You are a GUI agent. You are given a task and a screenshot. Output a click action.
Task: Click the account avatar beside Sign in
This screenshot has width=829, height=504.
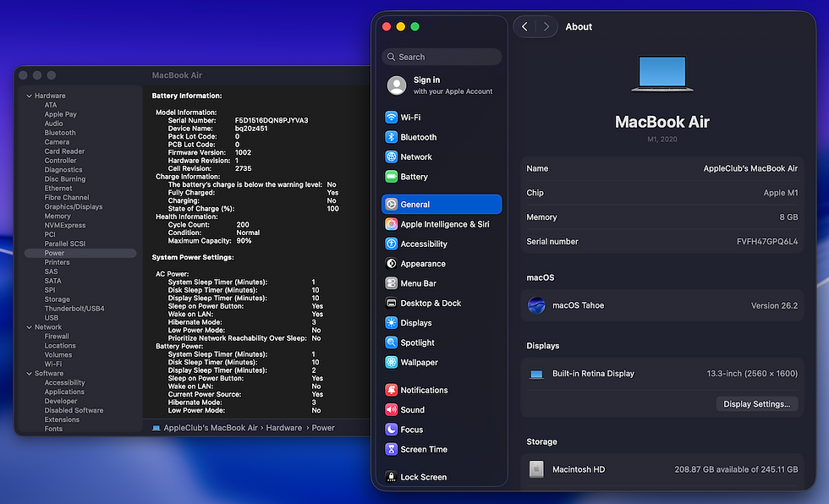tap(397, 85)
